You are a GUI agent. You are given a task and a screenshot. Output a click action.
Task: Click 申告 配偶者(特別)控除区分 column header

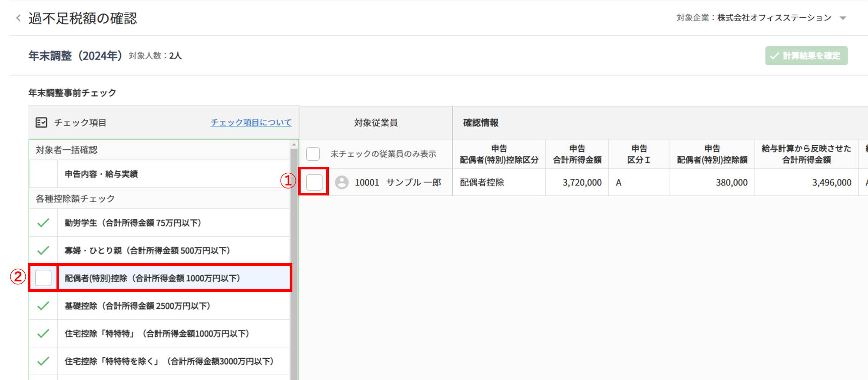[x=499, y=154]
